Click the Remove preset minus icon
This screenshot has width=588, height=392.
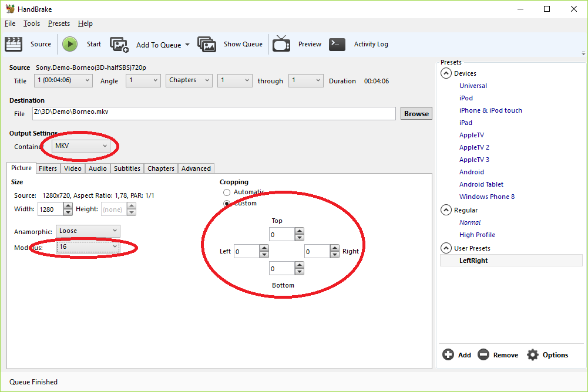tap(483, 354)
